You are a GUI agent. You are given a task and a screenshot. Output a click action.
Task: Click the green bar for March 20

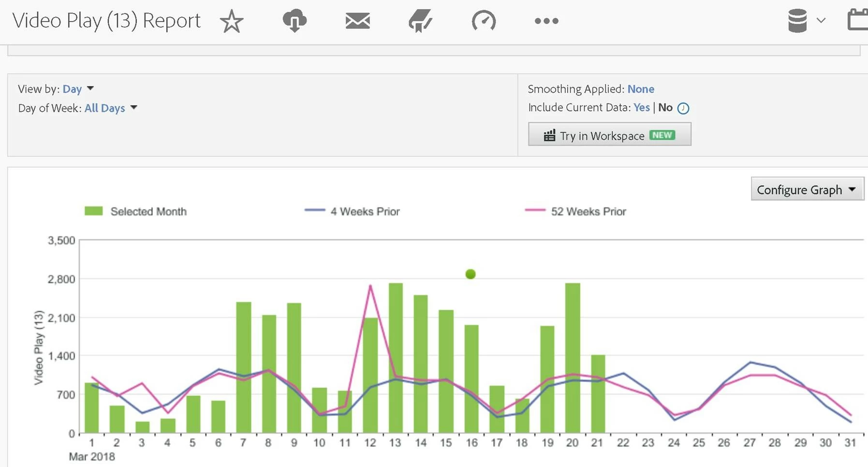tap(573, 358)
